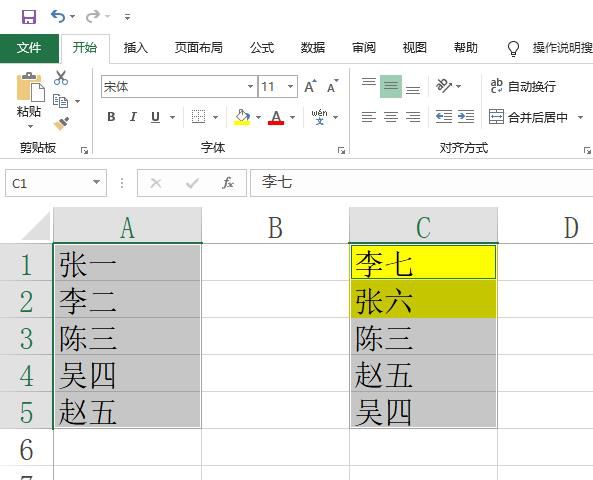Toggle Middle Align button
Image resolution: width=593 pixels, height=480 pixels.
tap(391, 86)
